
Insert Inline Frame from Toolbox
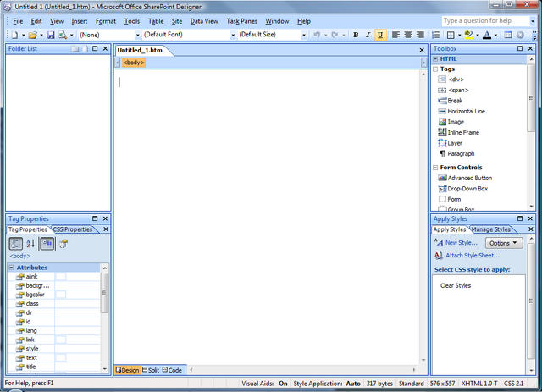(459, 132)
